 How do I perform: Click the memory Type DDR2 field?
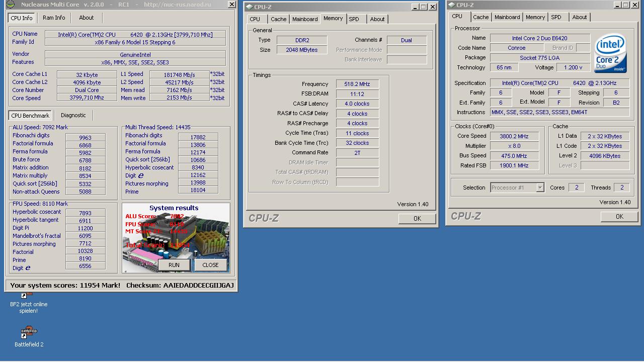(x=302, y=40)
